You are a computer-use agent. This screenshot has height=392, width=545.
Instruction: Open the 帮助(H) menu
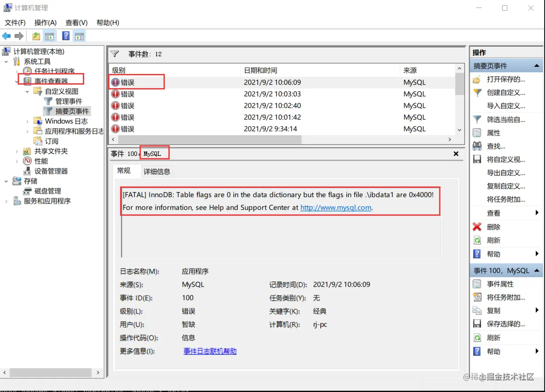[x=108, y=23]
